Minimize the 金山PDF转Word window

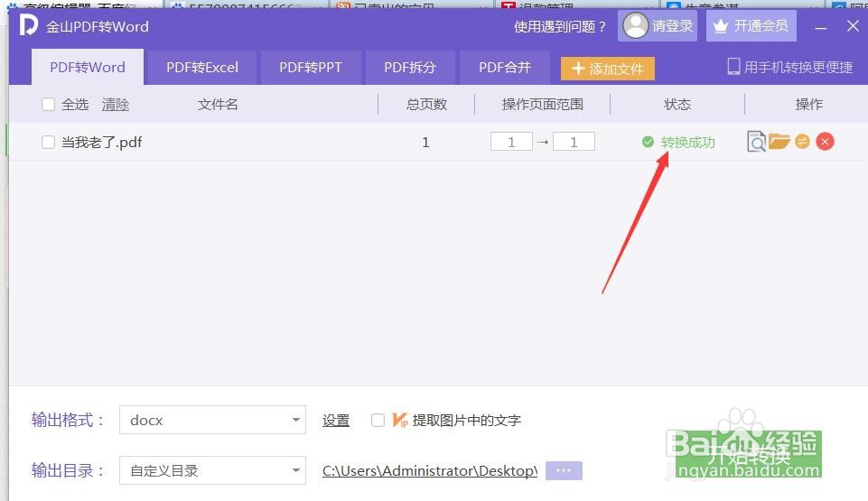pyautogui.click(x=821, y=26)
